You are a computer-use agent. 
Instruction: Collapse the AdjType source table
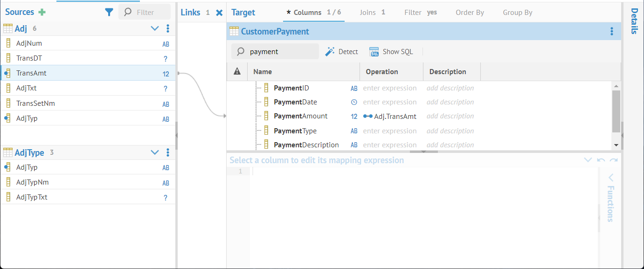point(155,152)
